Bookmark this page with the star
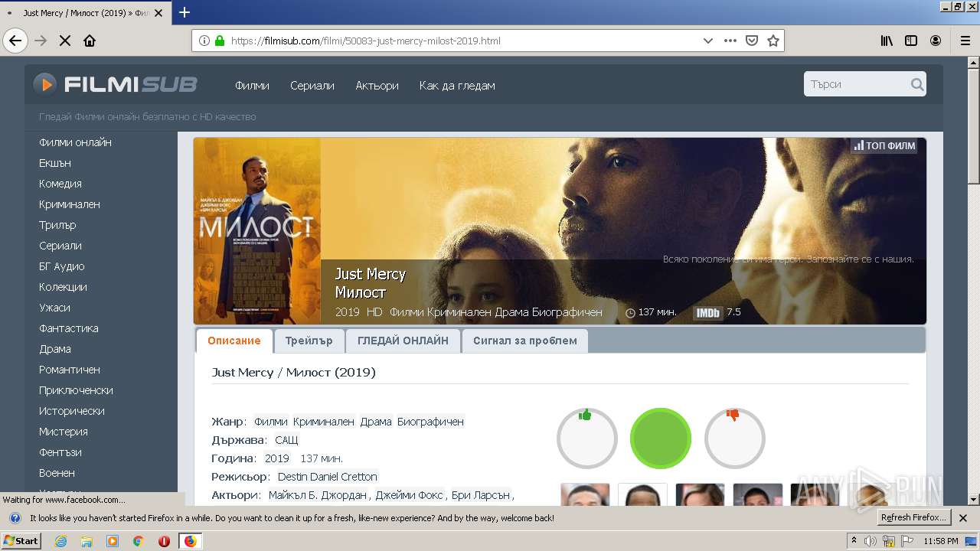980x551 pixels. point(773,41)
